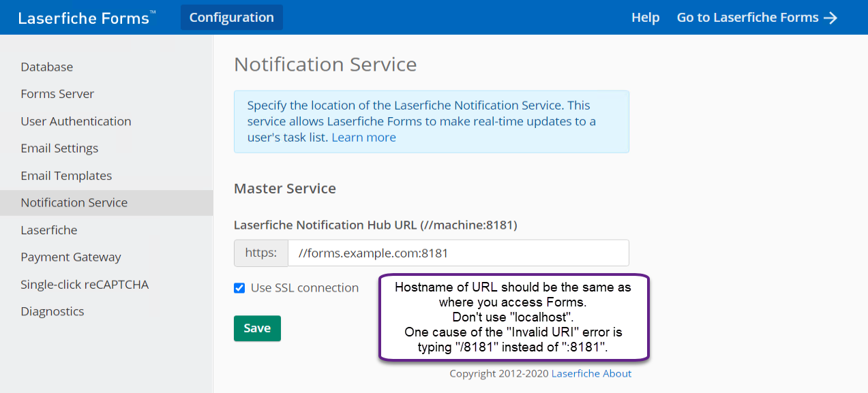The image size is (868, 393).
Task: Open Laserfiche settings in sidebar
Action: 49,230
